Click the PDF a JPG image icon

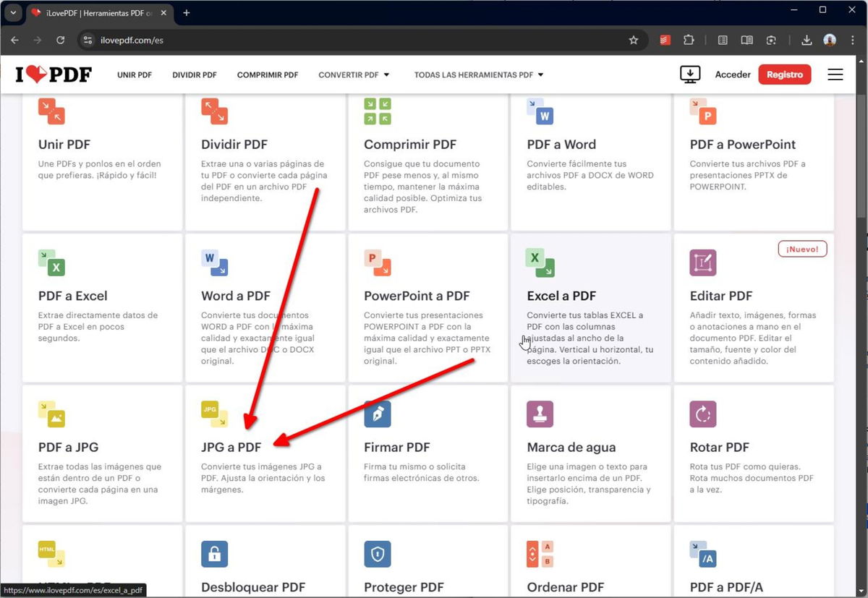(51, 414)
